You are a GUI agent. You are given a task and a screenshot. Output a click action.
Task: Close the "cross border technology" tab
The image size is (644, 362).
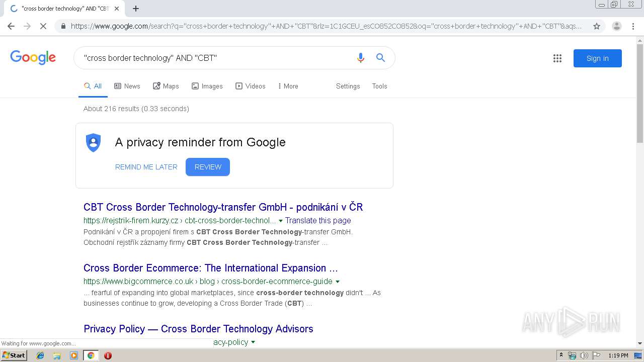[x=117, y=9]
